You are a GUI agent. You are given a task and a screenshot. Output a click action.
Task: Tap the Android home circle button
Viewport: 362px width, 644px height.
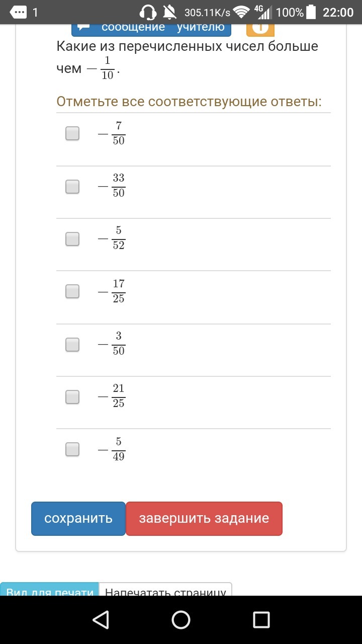pos(181,619)
